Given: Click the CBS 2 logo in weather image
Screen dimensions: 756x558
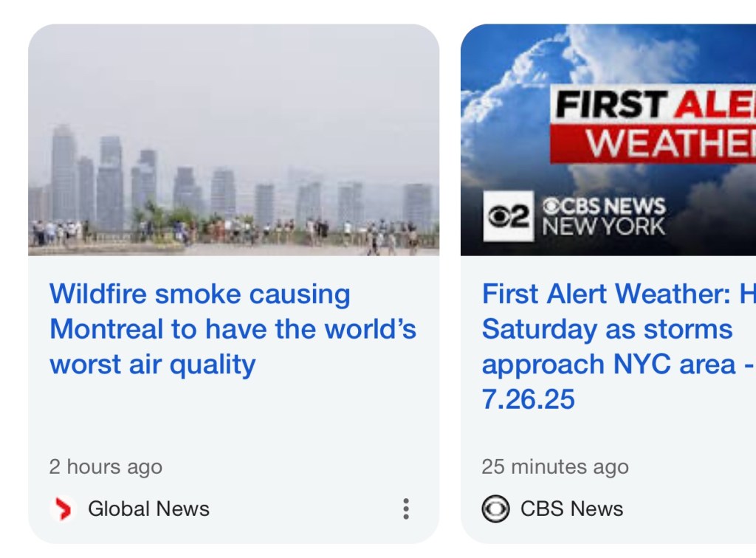Looking at the screenshot, I should point(508,216).
